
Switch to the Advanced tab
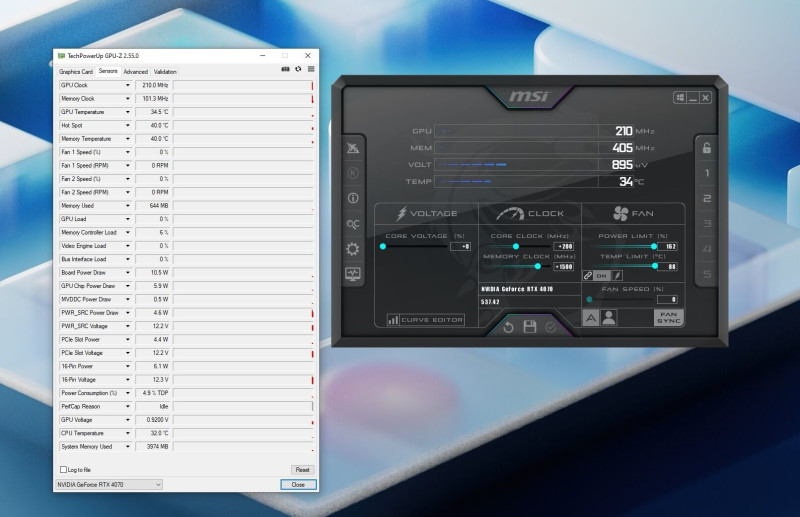tap(135, 71)
